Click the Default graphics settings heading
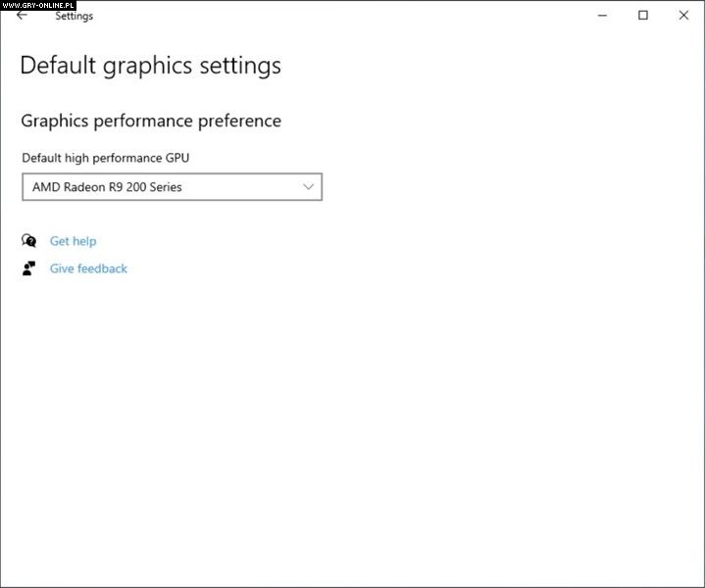Image resolution: width=706 pixels, height=588 pixels. click(150, 66)
